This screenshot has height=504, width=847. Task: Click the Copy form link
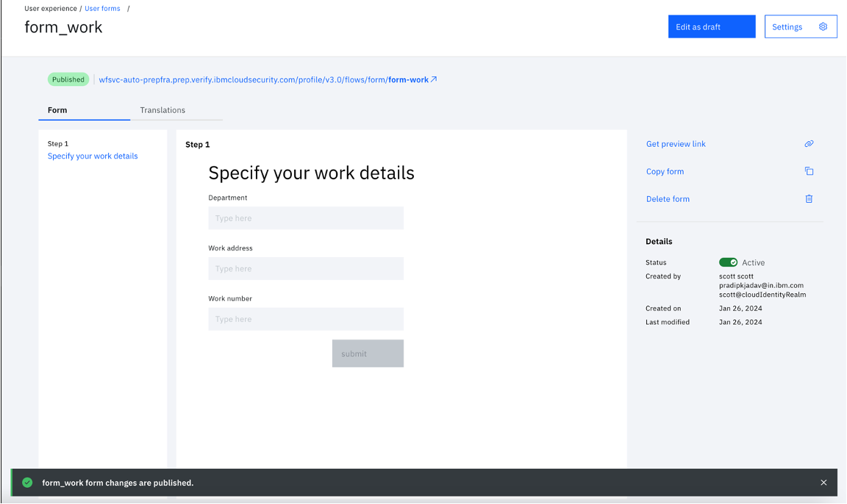[665, 172]
